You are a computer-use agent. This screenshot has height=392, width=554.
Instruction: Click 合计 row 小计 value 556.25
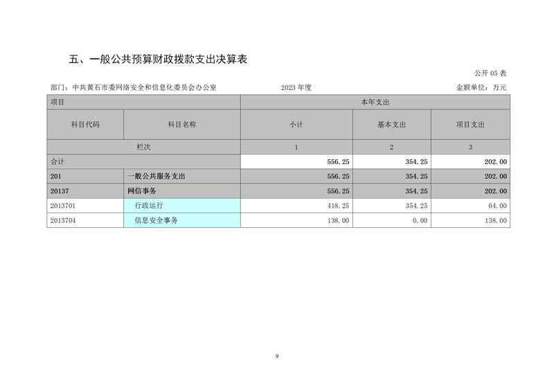click(338, 162)
